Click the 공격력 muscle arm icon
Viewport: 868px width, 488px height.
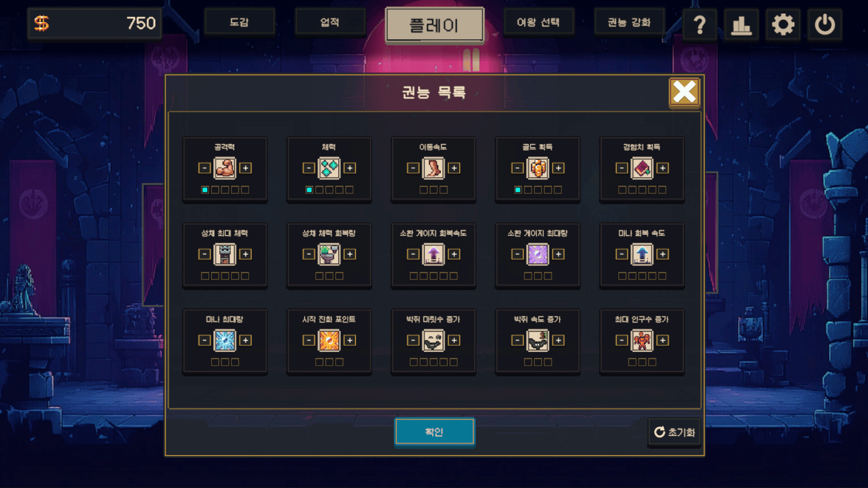click(x=225, y=168)
